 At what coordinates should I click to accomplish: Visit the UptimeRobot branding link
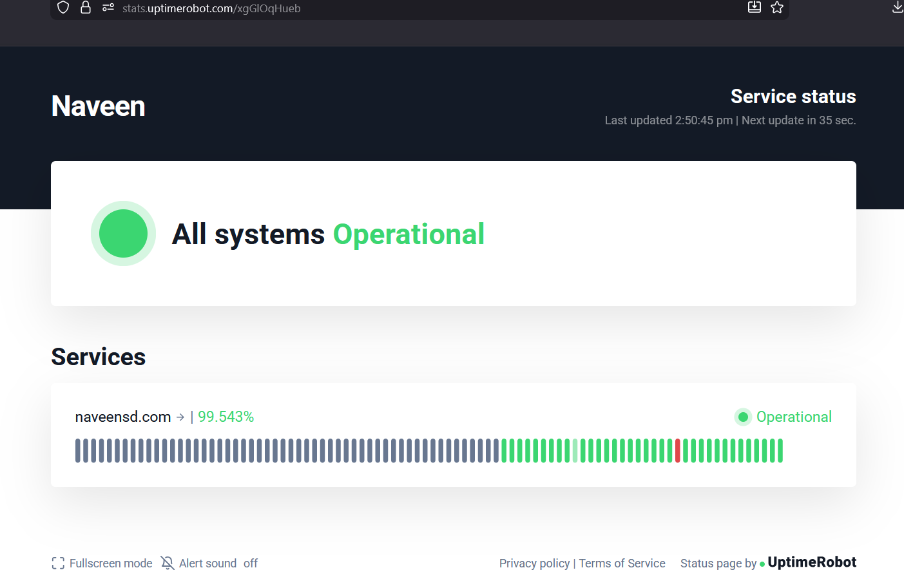tap(811, 562)
